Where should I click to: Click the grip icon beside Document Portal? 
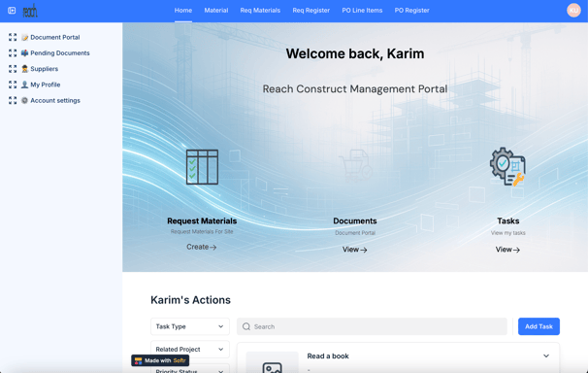click(x=13, y=37)
